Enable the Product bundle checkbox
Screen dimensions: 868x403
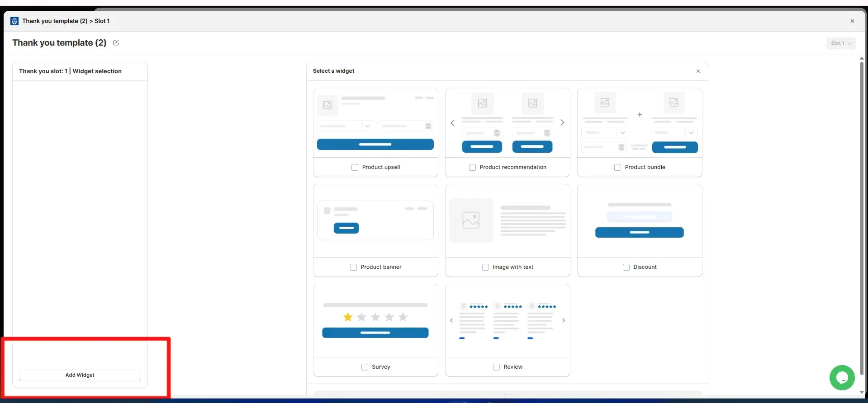617,167
